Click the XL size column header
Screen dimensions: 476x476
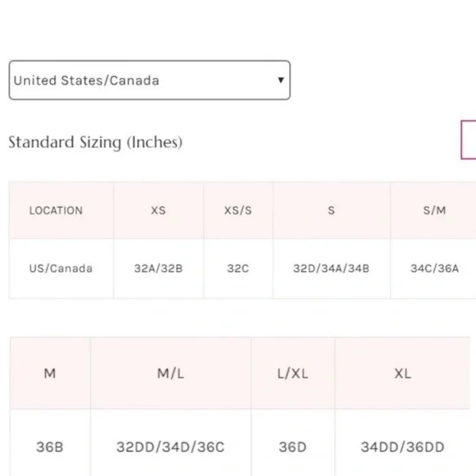[402, 373]
